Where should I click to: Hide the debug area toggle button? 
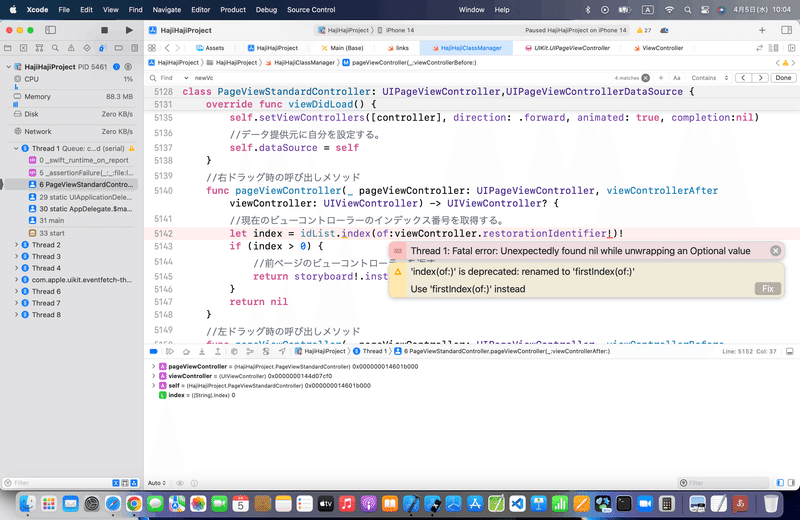790,352
